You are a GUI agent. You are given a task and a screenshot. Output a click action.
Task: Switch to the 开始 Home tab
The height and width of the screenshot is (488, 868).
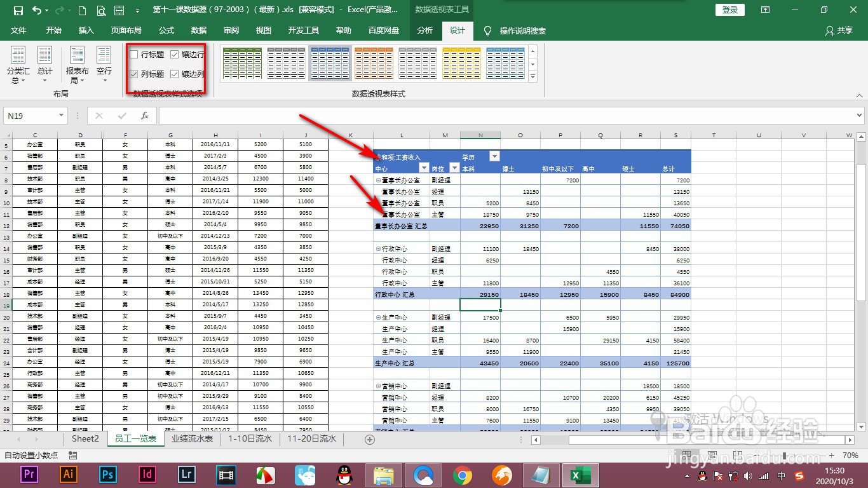53,30
